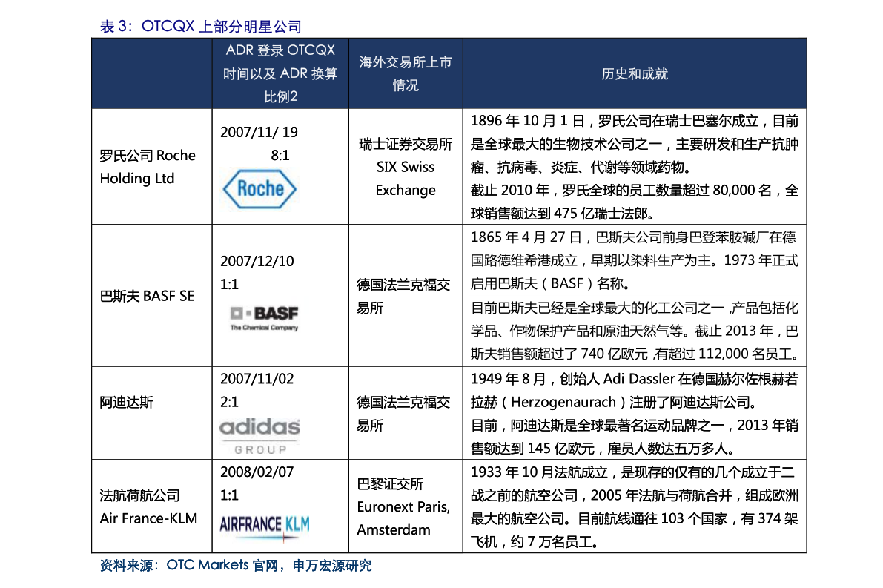Click the date '2007/12/10'
This screenshot has width=883, height=588.
click(x=257, y=261)
